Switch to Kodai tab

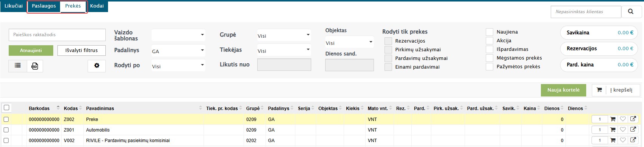click(x=97, y=6)
